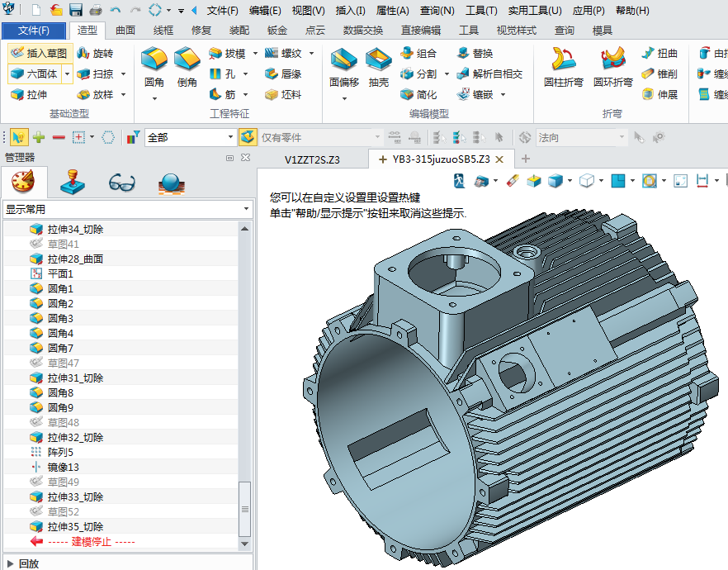Click the history tree scrollbar up arrow
The height and width of the screenshot is (570, 728).
pos(244,229)
